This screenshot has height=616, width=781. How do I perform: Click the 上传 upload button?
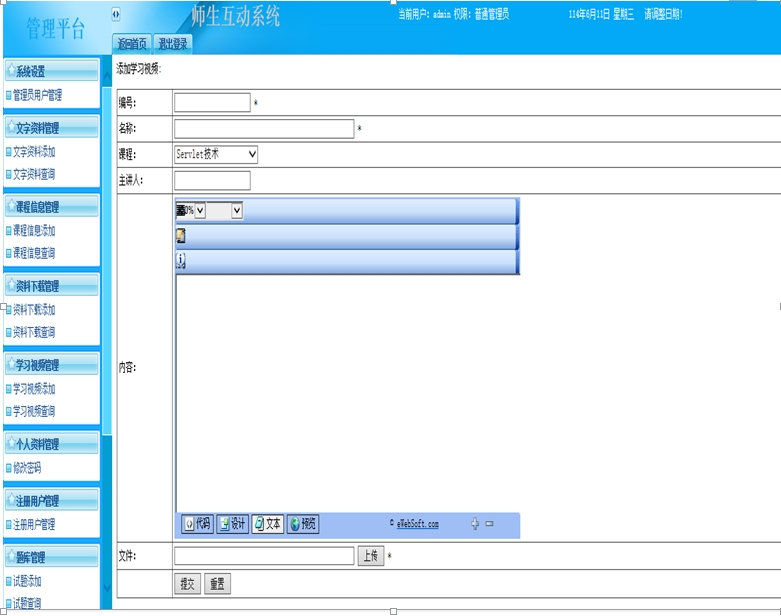coord(371,556)
